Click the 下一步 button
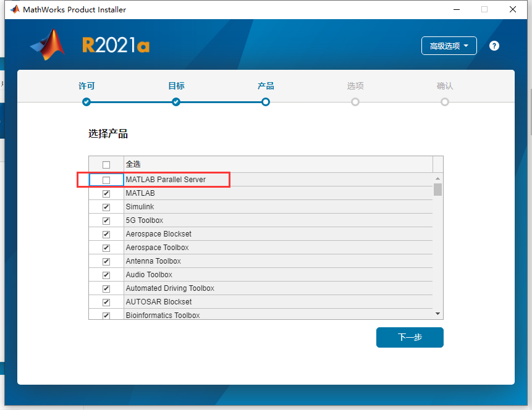 click(409, 337)
